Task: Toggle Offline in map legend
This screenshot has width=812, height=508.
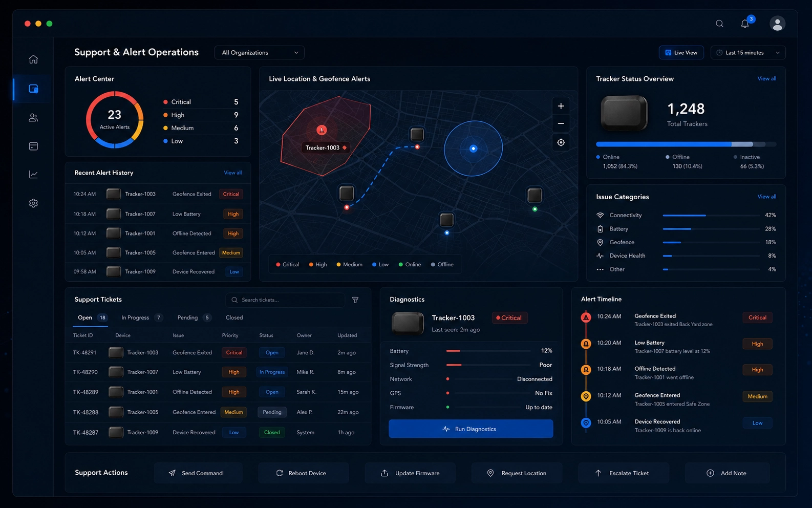Action: coord(442,265)
